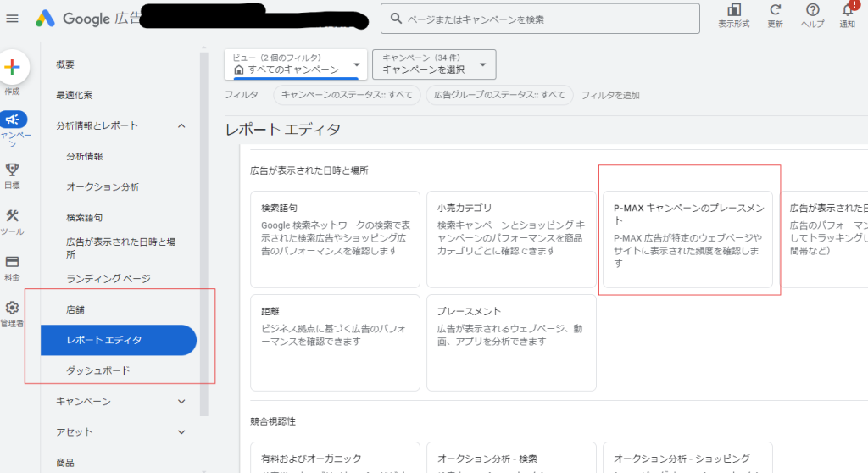Open the 目標 trophy icon
The image size is (868, 473).
(x=13, y=170)
